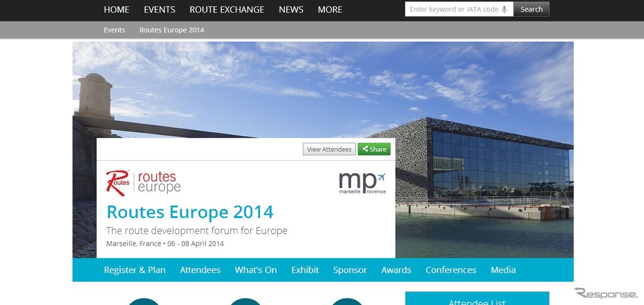Open the Sponsor tab

point(350,270)
